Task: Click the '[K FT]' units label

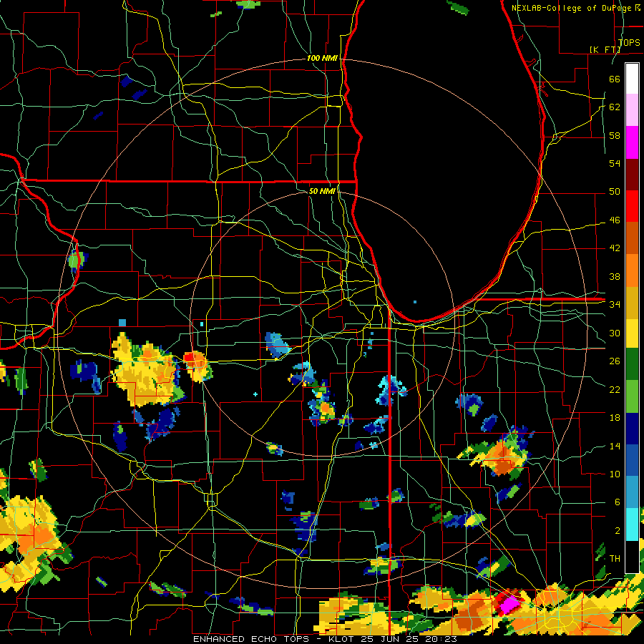Action: click(605, 49)
